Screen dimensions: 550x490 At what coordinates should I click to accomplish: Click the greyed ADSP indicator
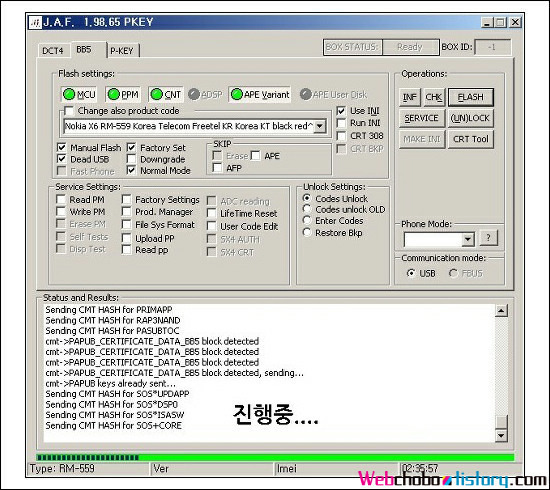[205, 94]
